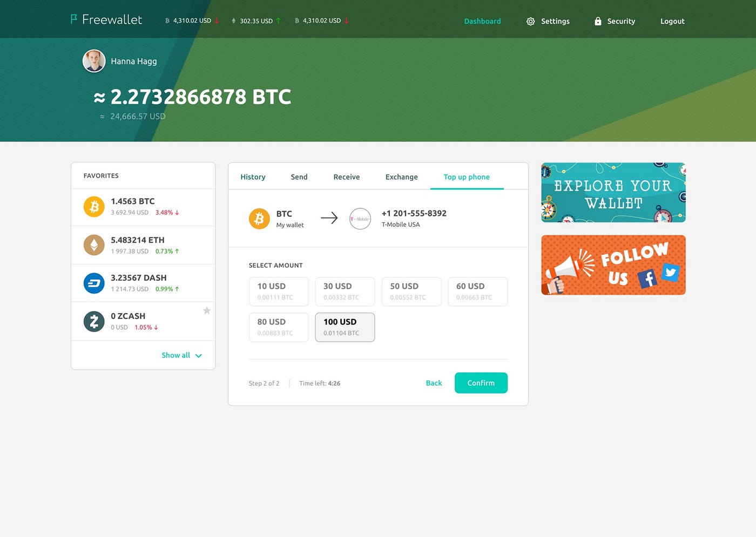
Task: Go to Dashboard in the navigation menu
Action: 482,21
